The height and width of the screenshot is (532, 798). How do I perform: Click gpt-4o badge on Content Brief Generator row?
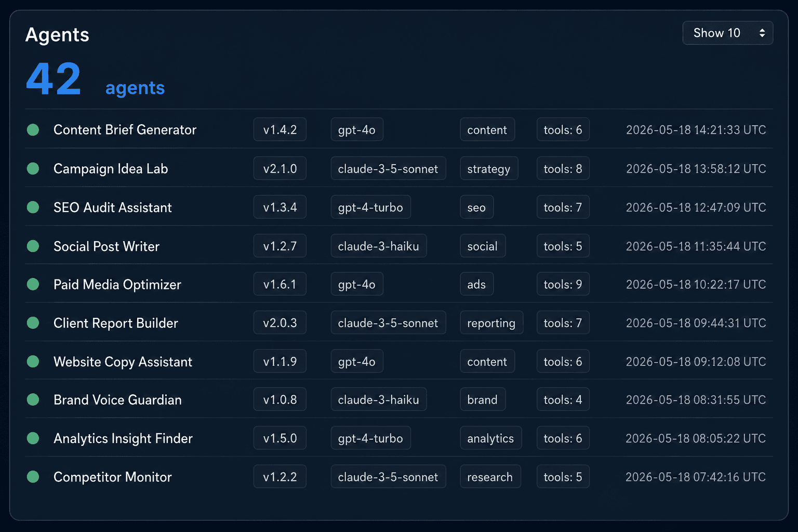click(x=357, y=129)
